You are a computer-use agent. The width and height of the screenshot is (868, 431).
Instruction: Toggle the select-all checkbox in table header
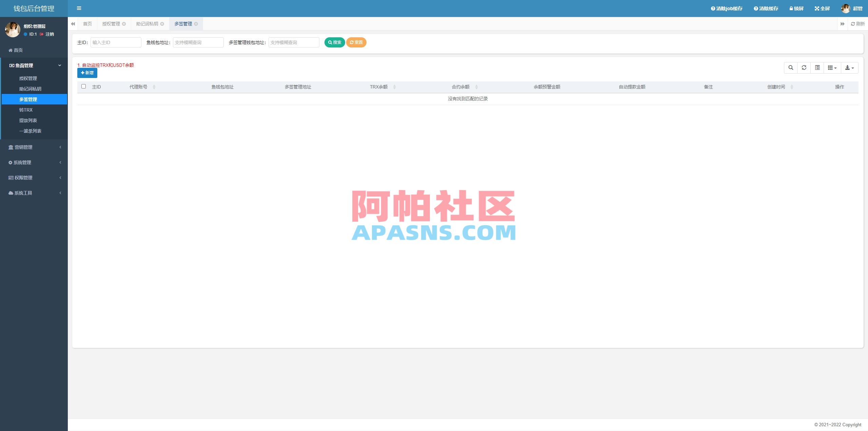tap(84, 86)
